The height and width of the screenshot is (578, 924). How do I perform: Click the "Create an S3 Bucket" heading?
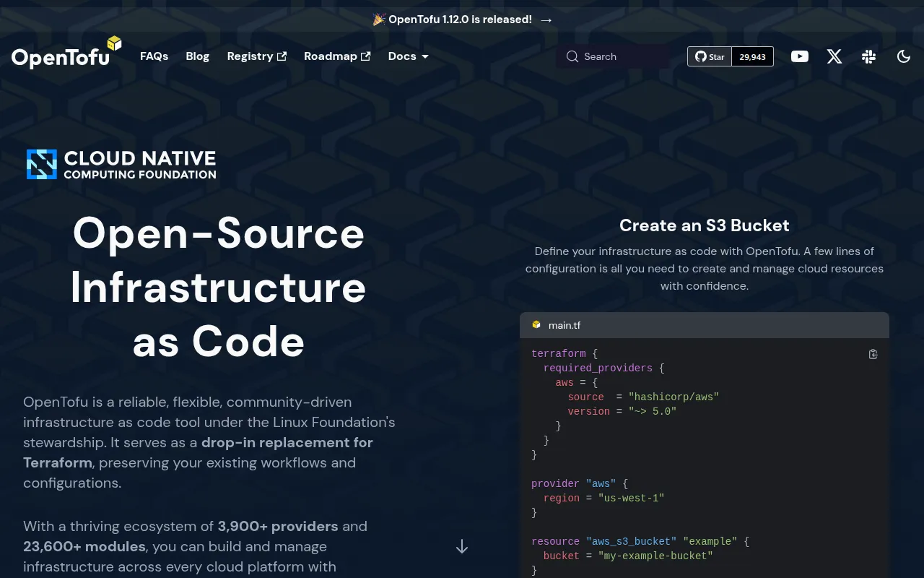[705, 225]
